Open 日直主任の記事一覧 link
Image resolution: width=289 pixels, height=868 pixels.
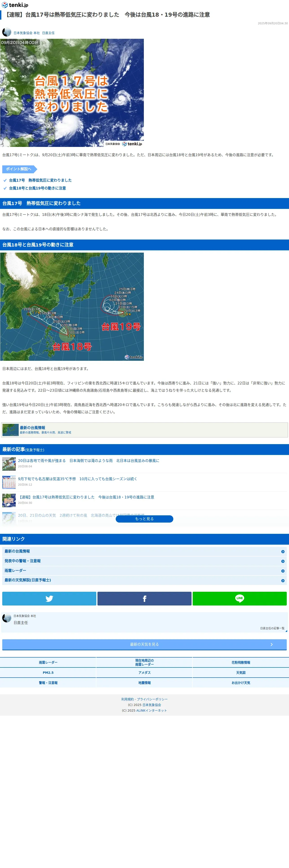tap(272, 628)
